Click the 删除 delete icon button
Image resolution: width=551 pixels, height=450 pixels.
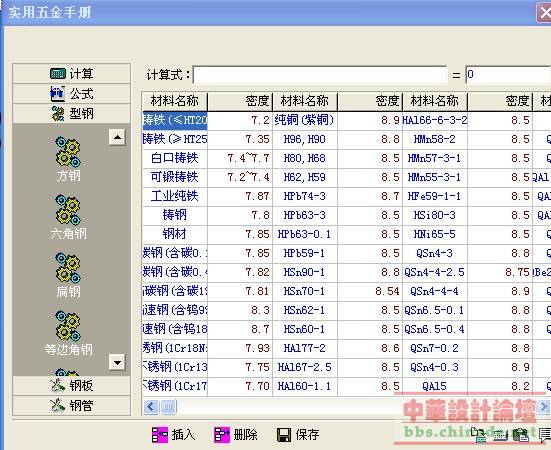(222, 435)
